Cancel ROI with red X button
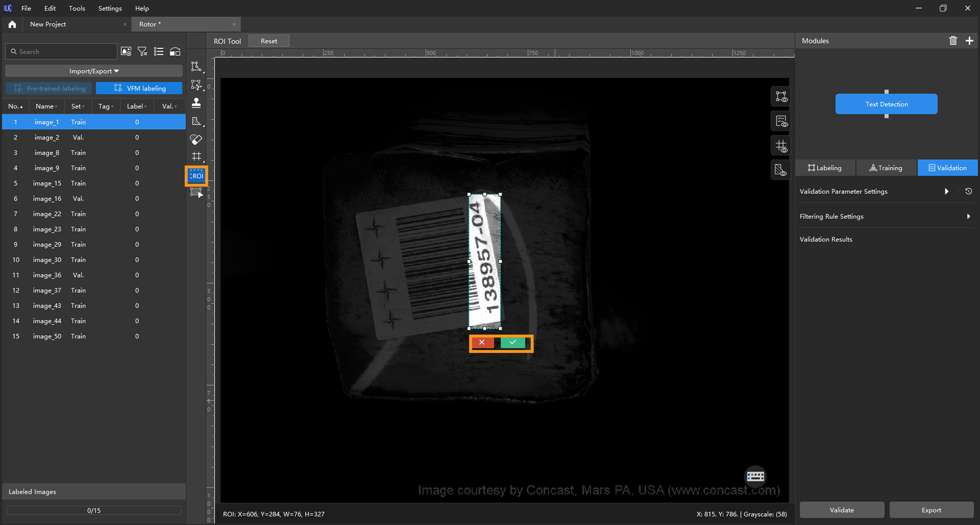Viewport: 980px width, 525px height. click(482, 343)
